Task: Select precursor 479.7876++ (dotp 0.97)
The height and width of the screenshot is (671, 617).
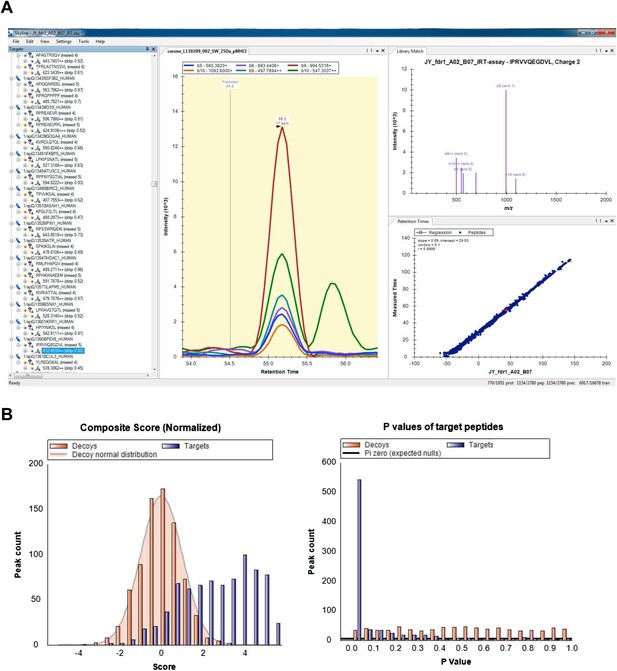Action: point(63,298)
